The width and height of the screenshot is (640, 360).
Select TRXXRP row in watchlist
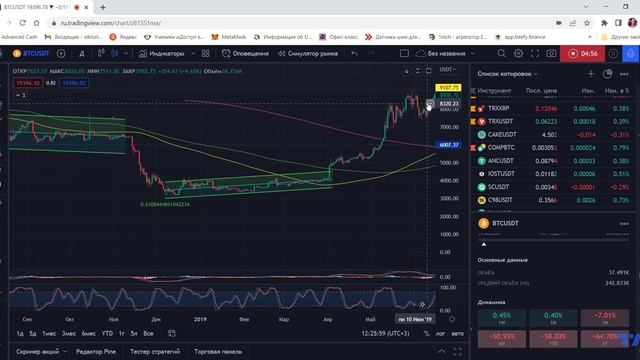552,109
